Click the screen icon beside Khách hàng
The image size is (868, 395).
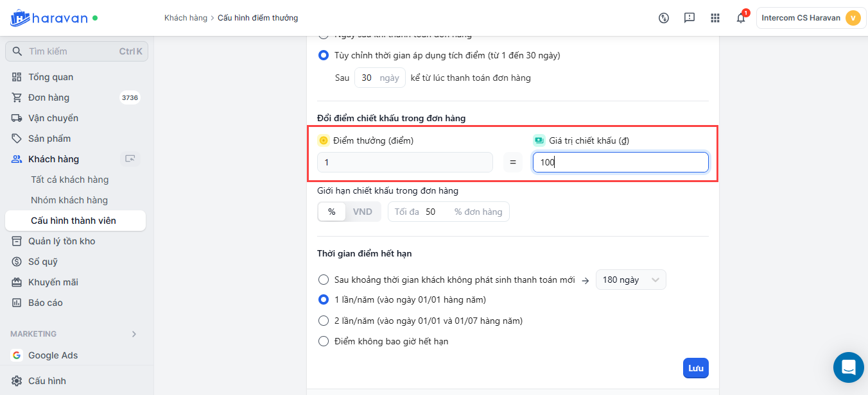[x=130, y=159]
